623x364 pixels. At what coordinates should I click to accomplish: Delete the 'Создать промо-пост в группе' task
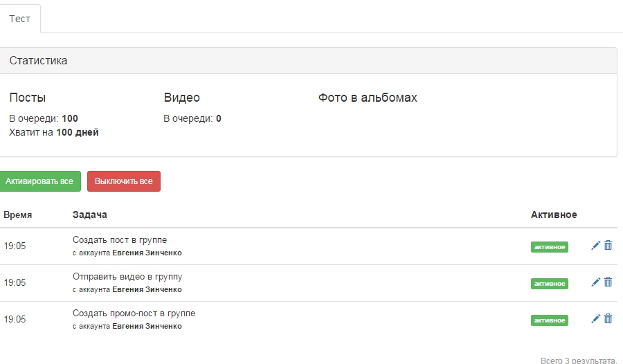point(608,319)
